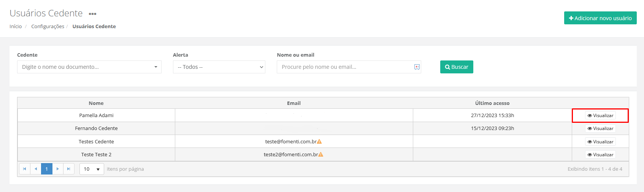Expand the Alerta Todos dropdown

pos(219,67)
